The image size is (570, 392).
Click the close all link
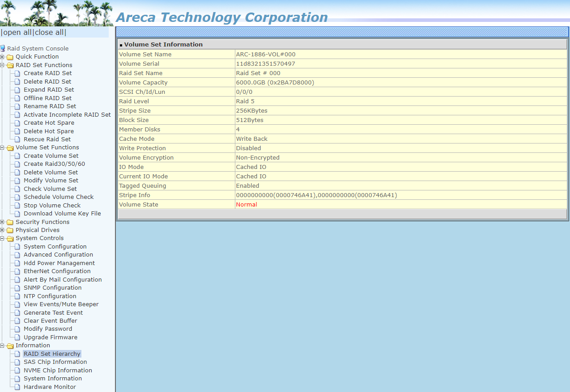[x=50, y=32]
